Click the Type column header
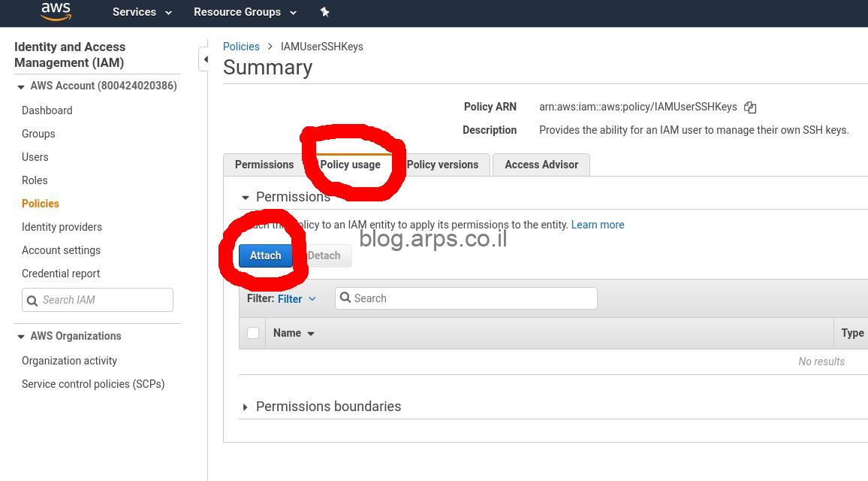Image resolution: width=868 pixels, height=481 pixels. [852, 333]
